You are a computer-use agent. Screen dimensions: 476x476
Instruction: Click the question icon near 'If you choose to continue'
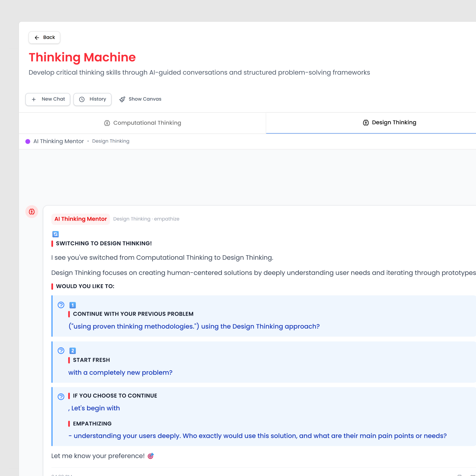tap(61, 397)
